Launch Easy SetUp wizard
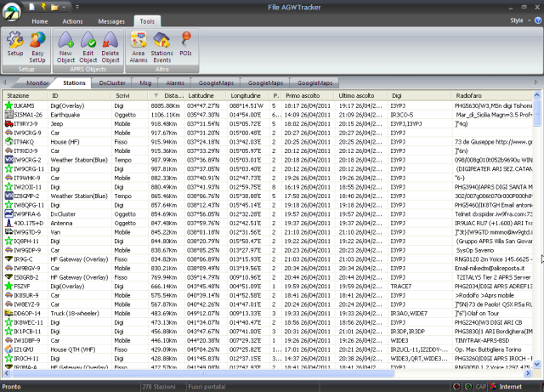 [x=37, y=48]
